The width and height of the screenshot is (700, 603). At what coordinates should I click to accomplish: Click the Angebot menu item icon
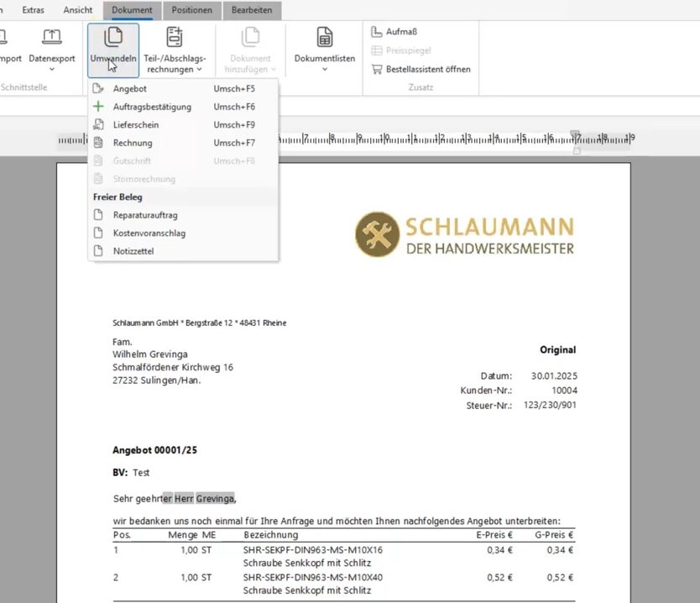point(98,88)
